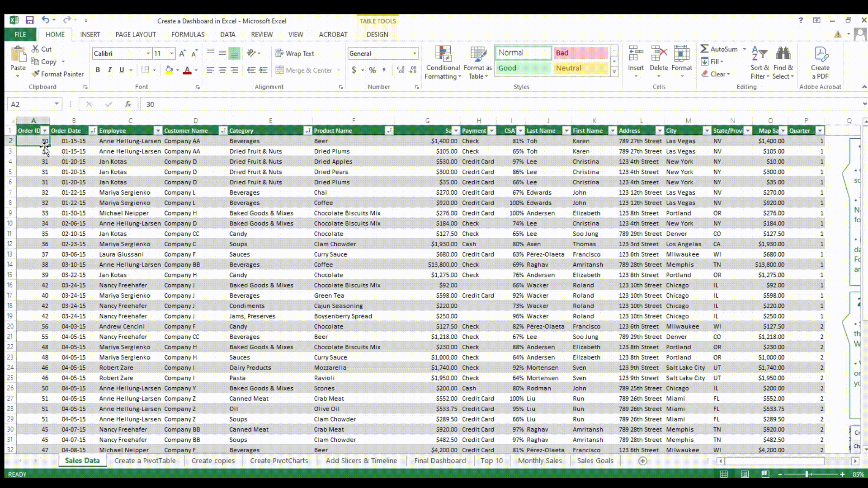Click inside the Name Box
This screenshot has width=868, height=488.
point(29,104)
